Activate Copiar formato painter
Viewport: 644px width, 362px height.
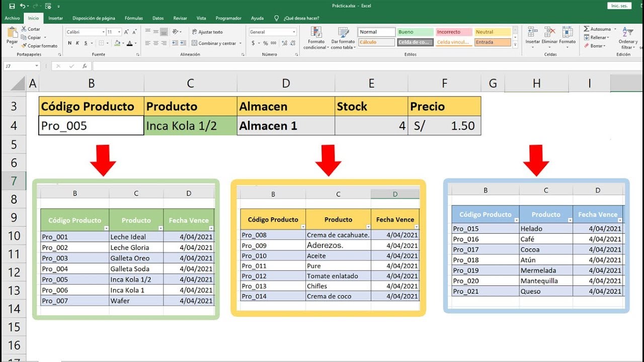pyautogui.click(x=39, y=46)
